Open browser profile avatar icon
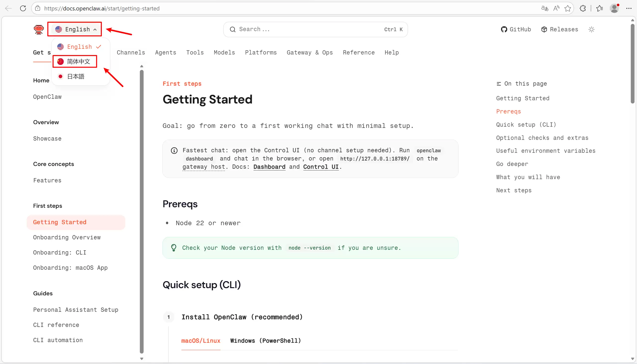637x364 pixels. point(614,8)
